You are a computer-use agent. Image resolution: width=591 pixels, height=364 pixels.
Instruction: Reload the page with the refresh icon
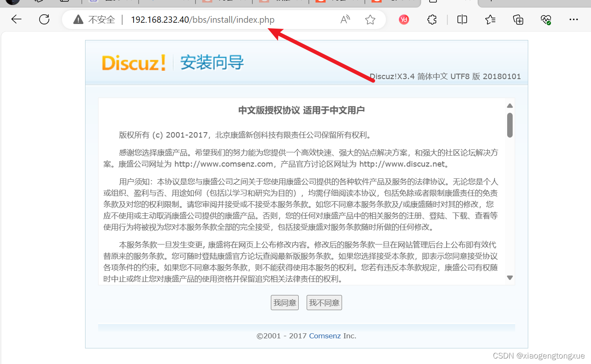point(44,19)
